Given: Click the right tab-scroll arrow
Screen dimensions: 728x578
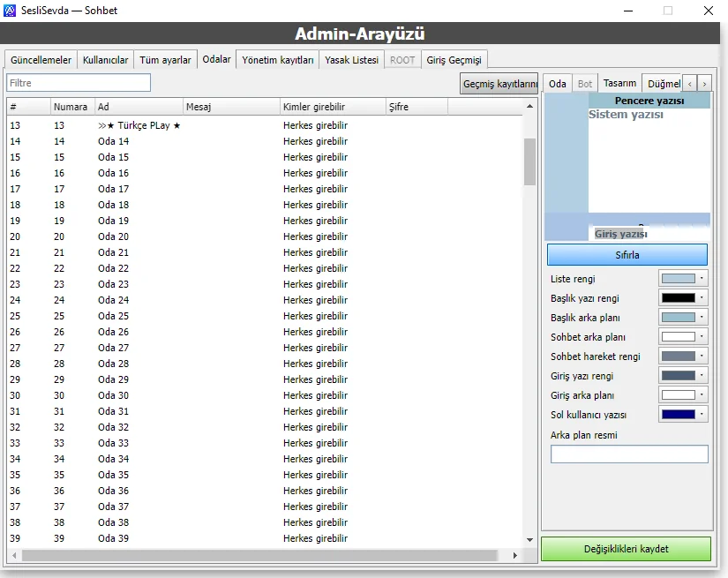Looking at the screenshot, I should [x=704, y=84].
